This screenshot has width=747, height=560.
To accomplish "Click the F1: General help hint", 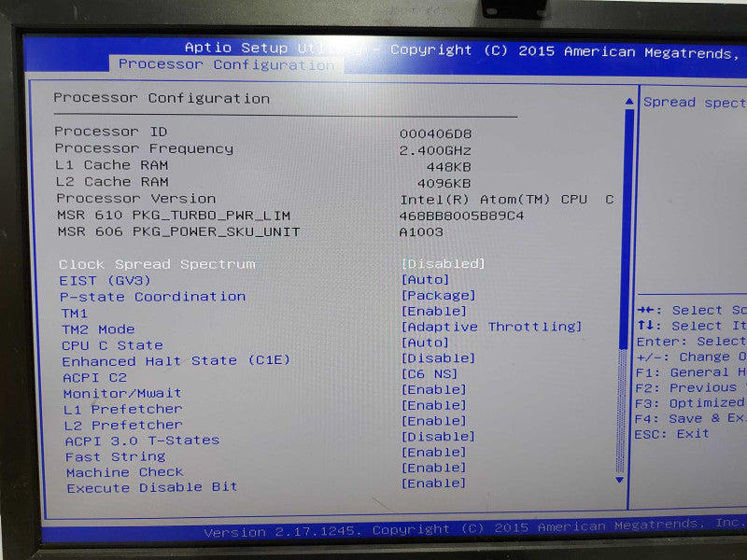I will click(691, 372).
